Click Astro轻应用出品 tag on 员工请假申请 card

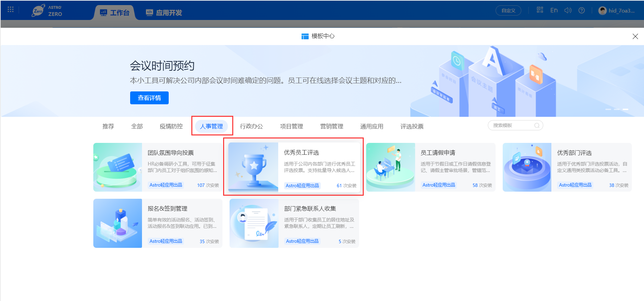(439, 185)
